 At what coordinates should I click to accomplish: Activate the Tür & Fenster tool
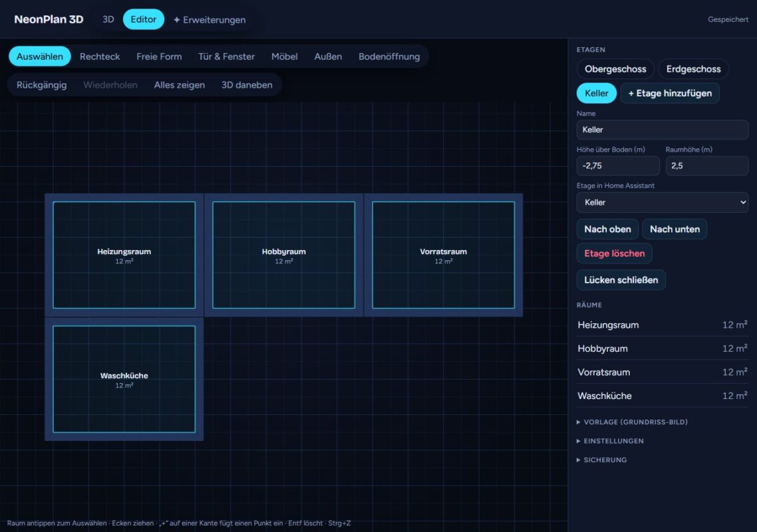click(x=226, y=57)
